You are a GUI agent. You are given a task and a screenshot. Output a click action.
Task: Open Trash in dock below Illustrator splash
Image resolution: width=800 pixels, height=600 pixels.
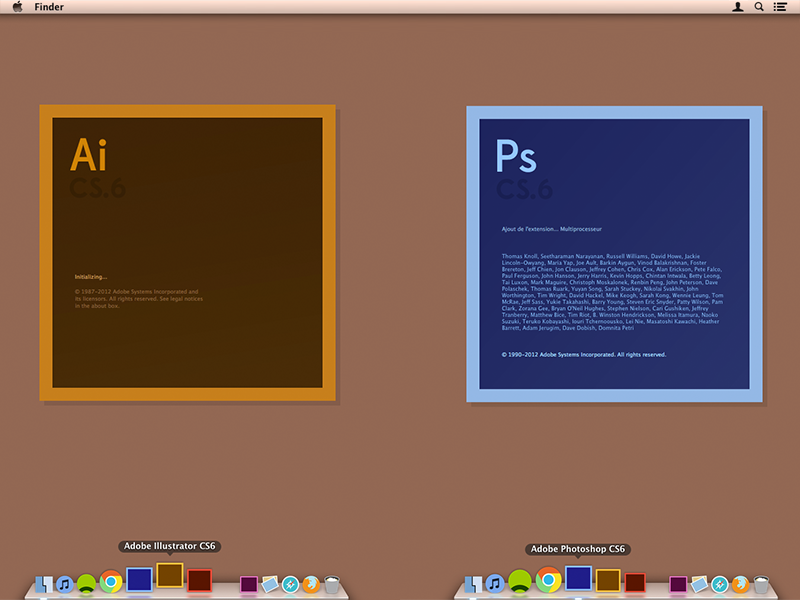click(332, 584)
